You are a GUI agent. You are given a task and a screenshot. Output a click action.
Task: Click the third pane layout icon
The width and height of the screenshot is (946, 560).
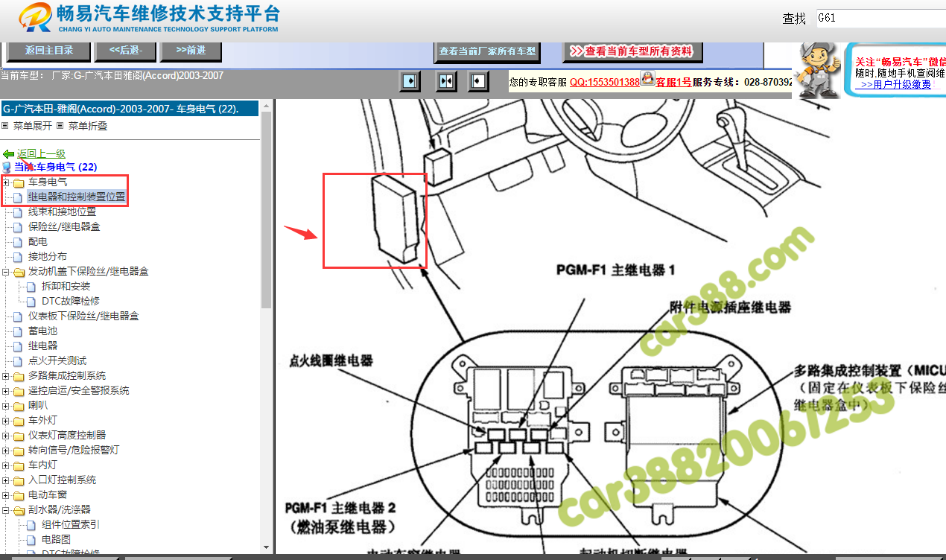click(x=478, y=80)
